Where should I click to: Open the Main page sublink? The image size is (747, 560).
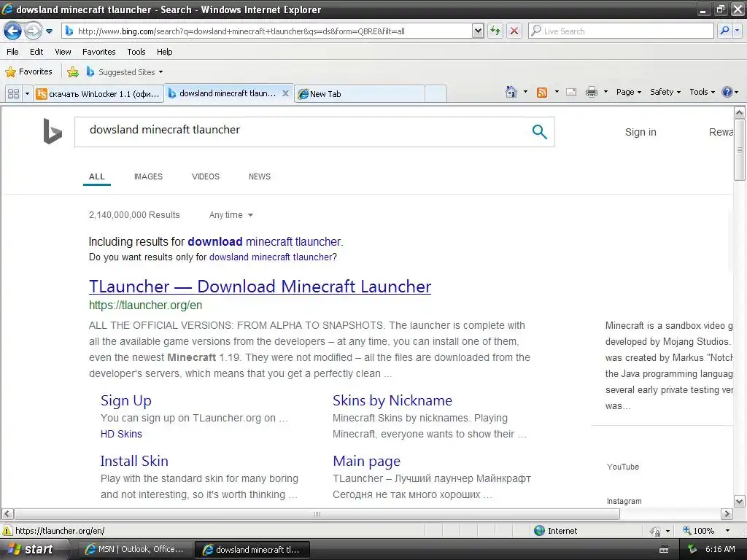pyautogui.click(x=367, y=461)
